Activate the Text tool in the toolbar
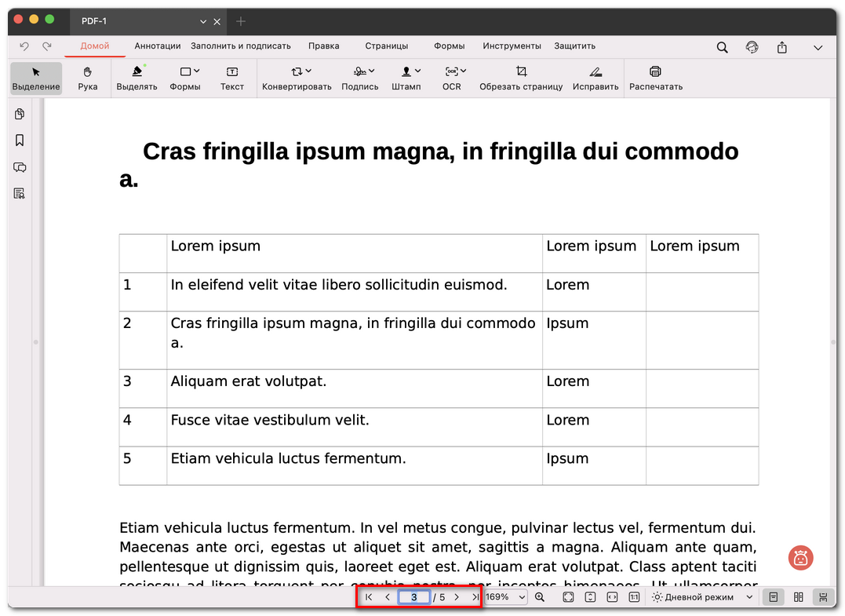Viewport: 845px width, 616px height. pos(232,78)
